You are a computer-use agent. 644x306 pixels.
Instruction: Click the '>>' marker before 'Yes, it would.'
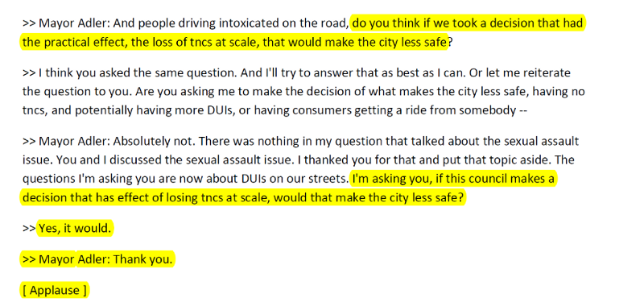[x=29, y=229]
